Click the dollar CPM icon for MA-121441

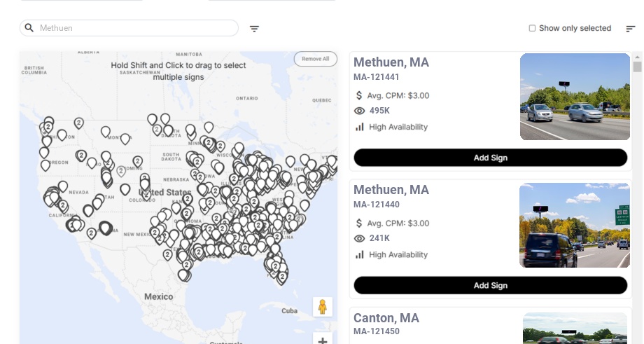click(x=360, y=95)
